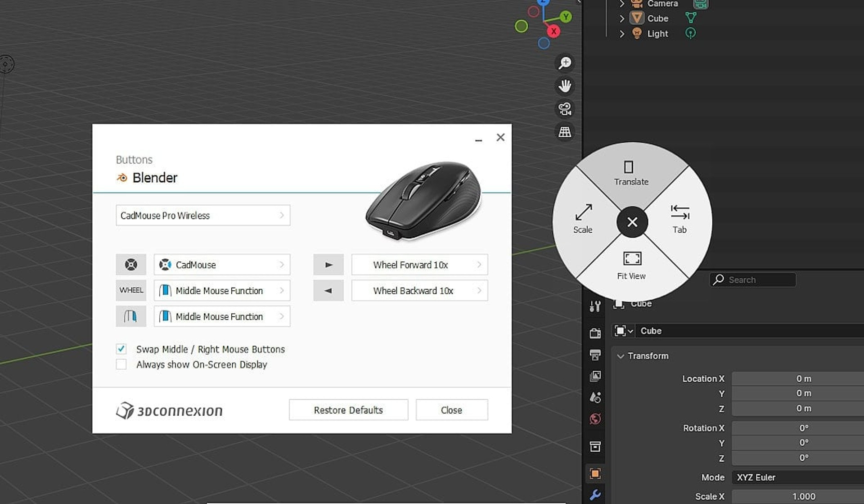
Task: Click the 3Dconnexion logo
Action: click(169, 410)
